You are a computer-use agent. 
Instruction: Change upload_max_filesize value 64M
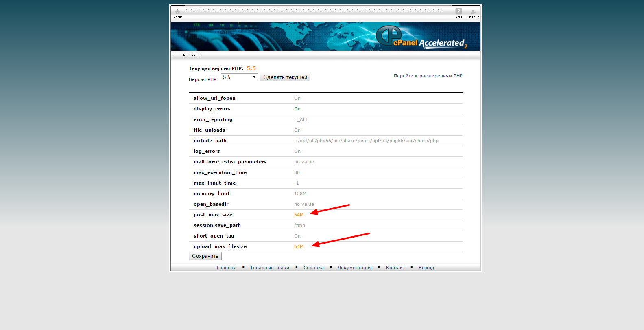click(299, 246)
